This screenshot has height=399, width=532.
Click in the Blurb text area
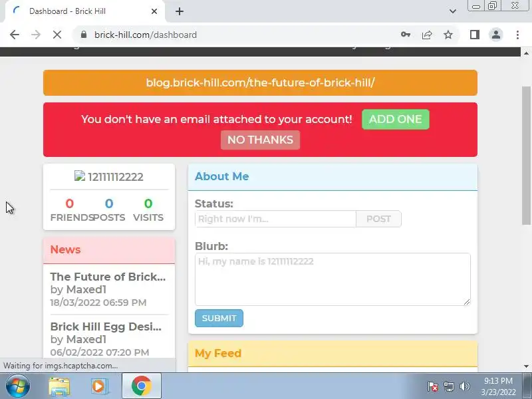[332, 279]
